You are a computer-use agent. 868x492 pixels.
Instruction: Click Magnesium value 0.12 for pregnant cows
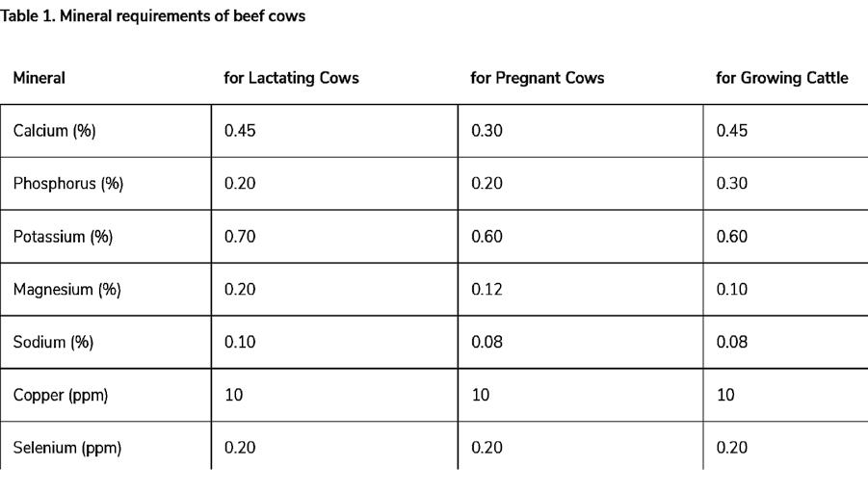[x=487, y=290]
